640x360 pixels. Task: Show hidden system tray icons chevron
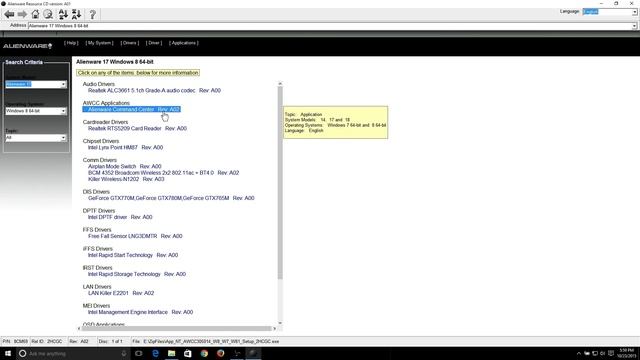point(578,353)
